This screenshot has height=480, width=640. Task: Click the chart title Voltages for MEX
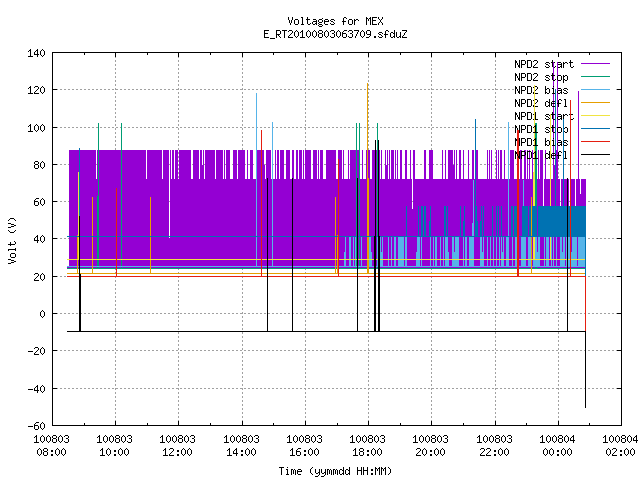(335, 21)
